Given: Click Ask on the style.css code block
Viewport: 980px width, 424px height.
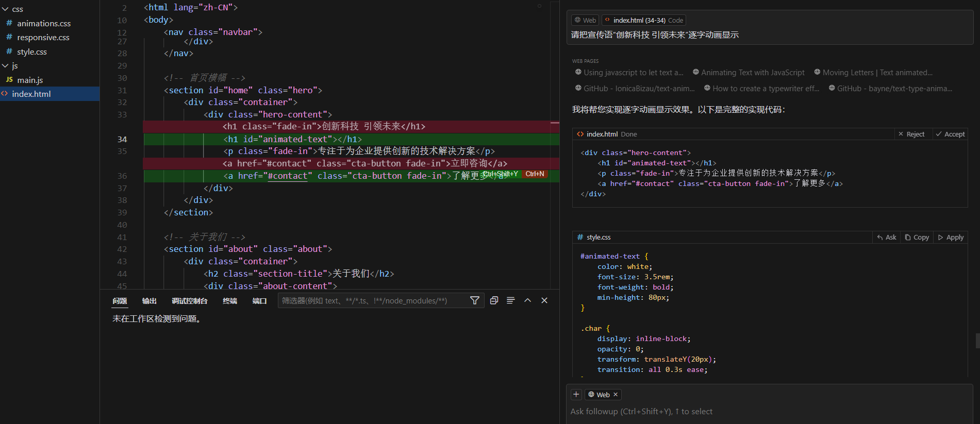Looking at the screenshot, I should pos(886,237).
